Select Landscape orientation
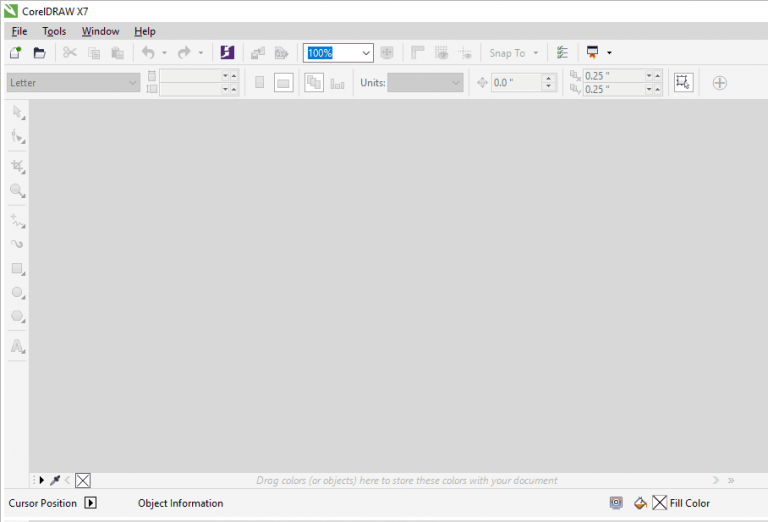The height and width of the screenshot is (522, 768). point(283,83)
